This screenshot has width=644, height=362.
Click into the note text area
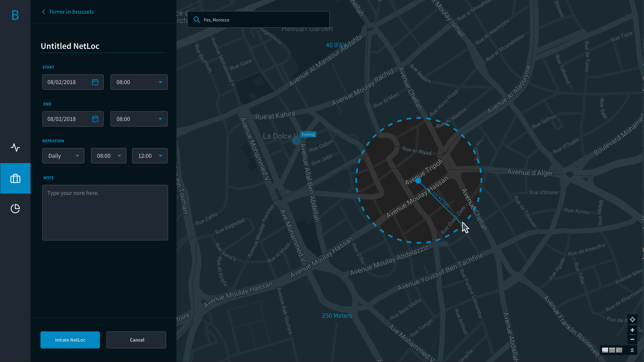pyautogui.click(x=105, y=212)
